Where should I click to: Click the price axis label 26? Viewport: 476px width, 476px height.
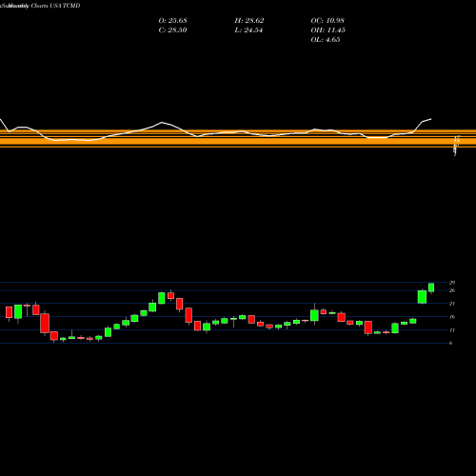pos(452,290)
